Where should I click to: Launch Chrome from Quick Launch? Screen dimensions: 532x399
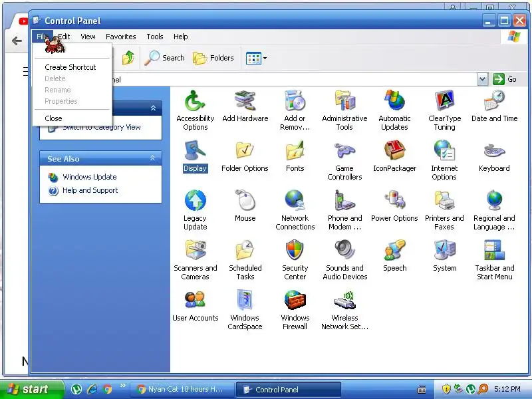108,389
